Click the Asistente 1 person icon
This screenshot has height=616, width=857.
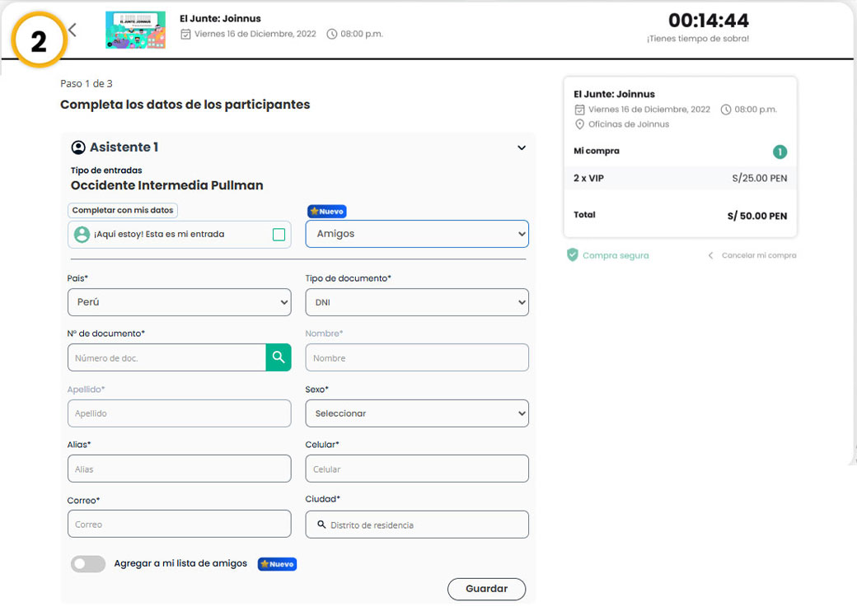[x=78, y=147]
